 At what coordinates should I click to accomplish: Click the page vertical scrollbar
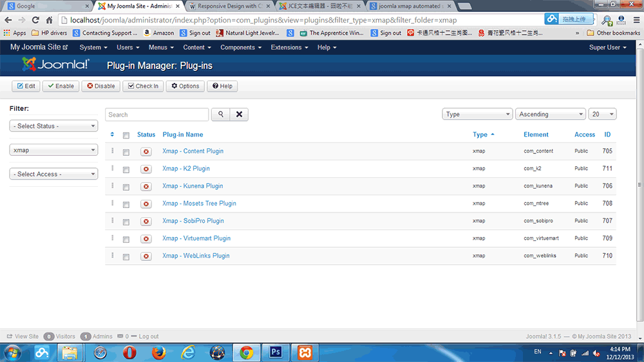[x=640, y=185]
